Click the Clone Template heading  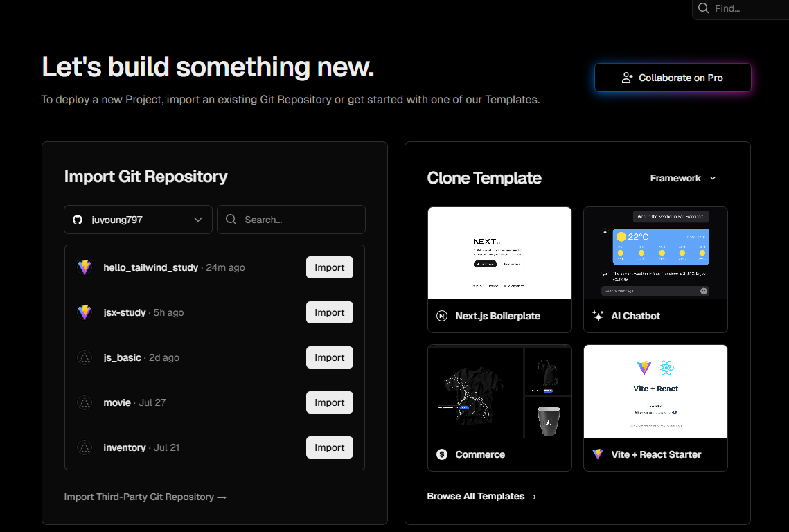[484, 177]
